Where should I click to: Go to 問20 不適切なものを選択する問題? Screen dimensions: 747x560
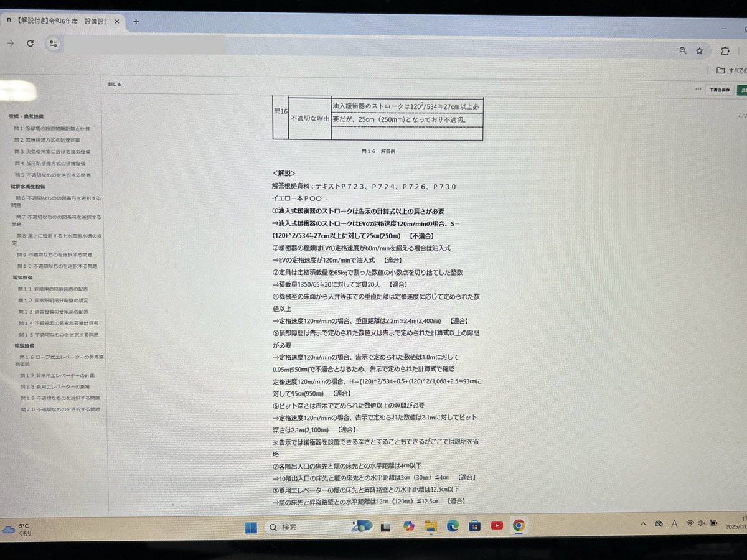tap(60, 409)
